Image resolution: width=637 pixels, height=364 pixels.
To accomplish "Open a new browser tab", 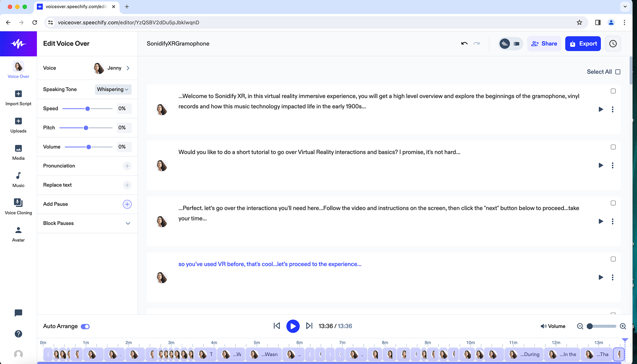I will pos(127,7).
